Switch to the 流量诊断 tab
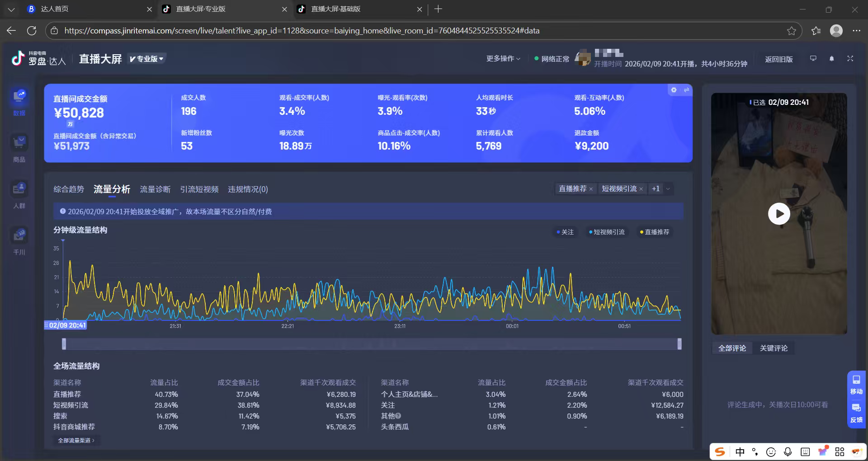Image resolution: width=868 pixels, height=461 pixels. pyautogui.click(x=155, y=189)
